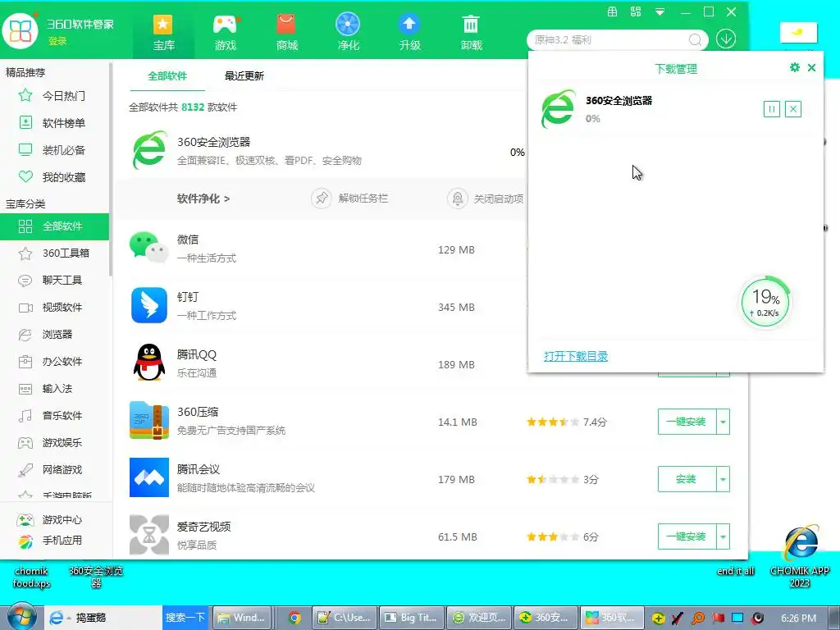
Task: Click the 360压缩 star rating
Action: (553, 422)
